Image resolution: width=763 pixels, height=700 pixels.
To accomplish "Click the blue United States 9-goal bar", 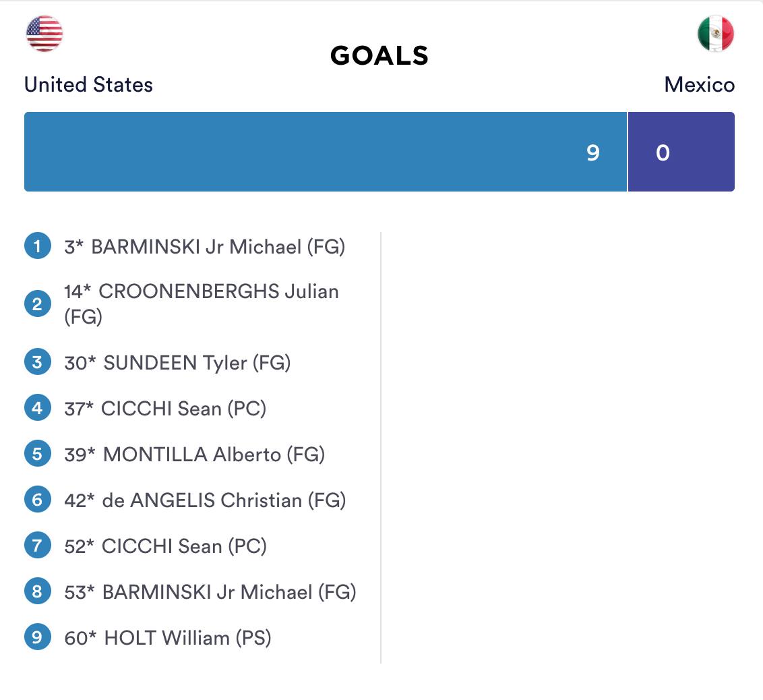I will point(325,152).
